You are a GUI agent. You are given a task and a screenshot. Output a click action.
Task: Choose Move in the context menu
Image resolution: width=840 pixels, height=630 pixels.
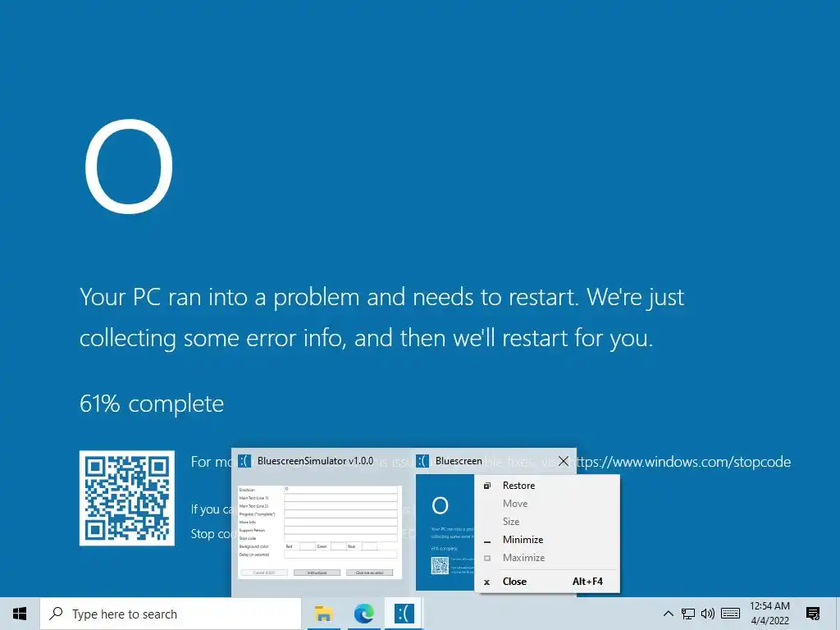pos(547,504)
